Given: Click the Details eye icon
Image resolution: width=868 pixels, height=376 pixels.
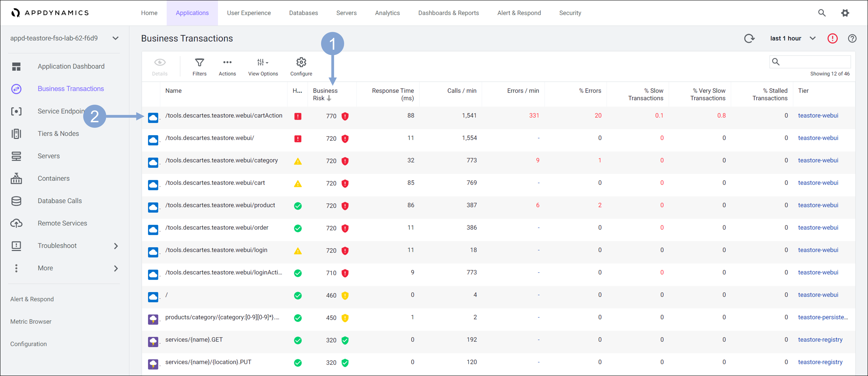Looking at the screenshot, I should coord(160,63).
